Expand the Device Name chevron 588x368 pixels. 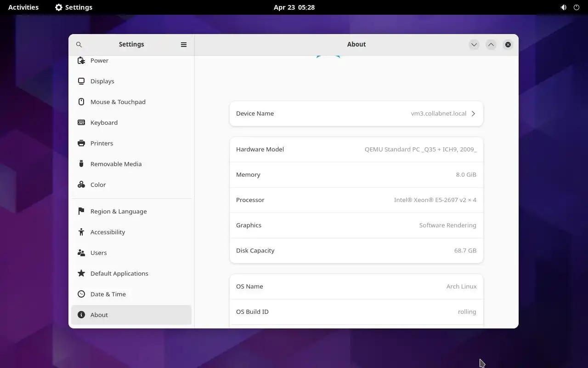(x=473, y=114)
